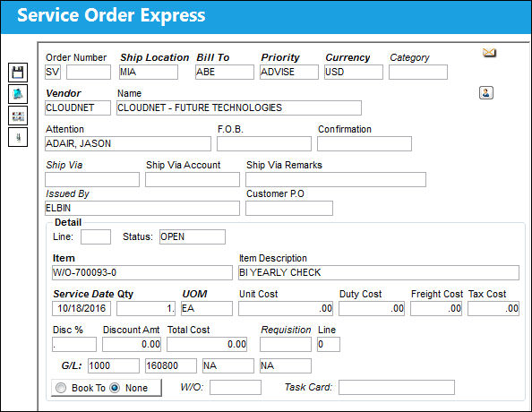Click the Item Description field
The height and width of the screenshot is (412, 532).
point(379,272)
